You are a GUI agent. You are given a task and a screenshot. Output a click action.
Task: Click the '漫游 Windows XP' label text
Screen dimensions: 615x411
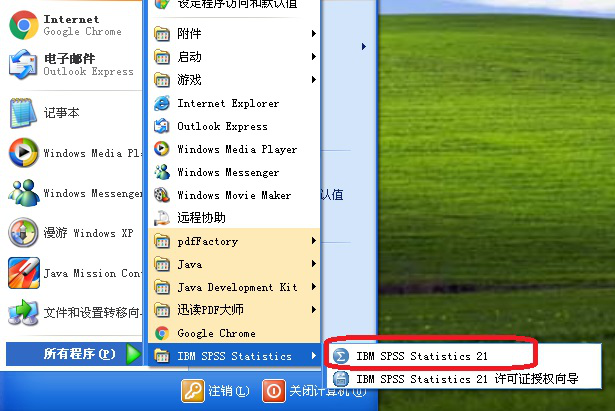tap(88, 233)
